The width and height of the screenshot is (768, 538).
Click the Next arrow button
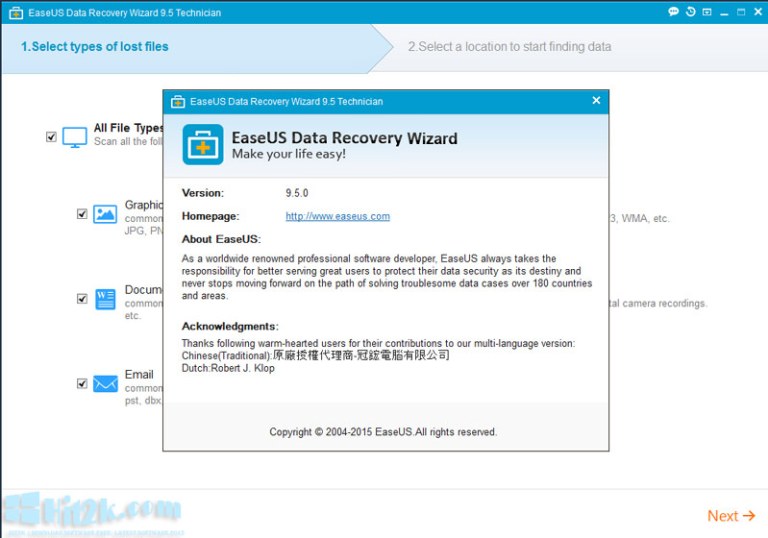[x=731, y=516]
